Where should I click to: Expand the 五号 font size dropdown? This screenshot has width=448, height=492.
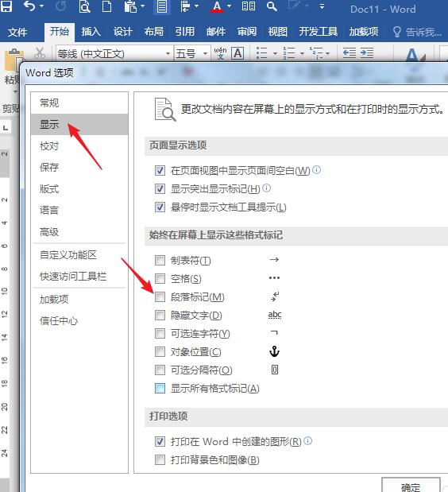pyautogui.click(x=206, y=54)
